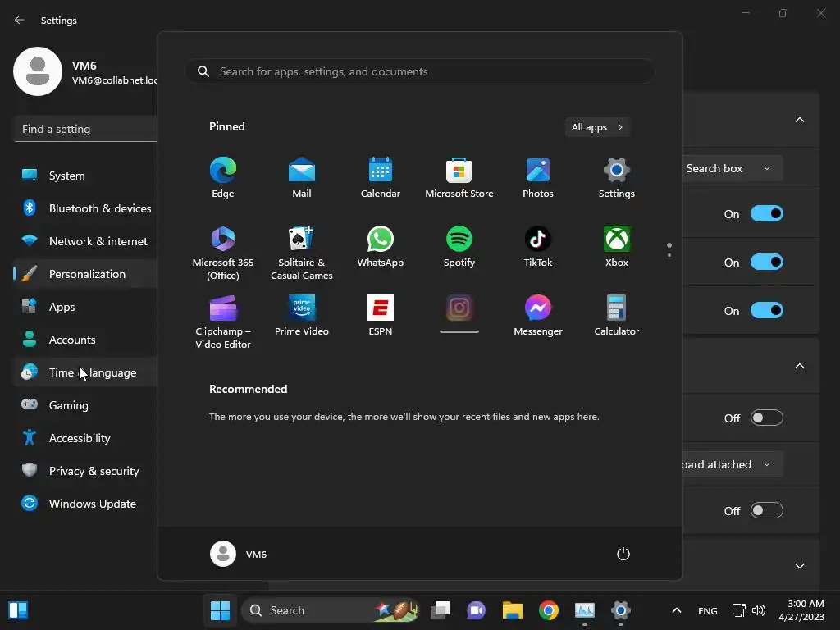Click the VM6 profile picture in Settings

coord(38,71)
